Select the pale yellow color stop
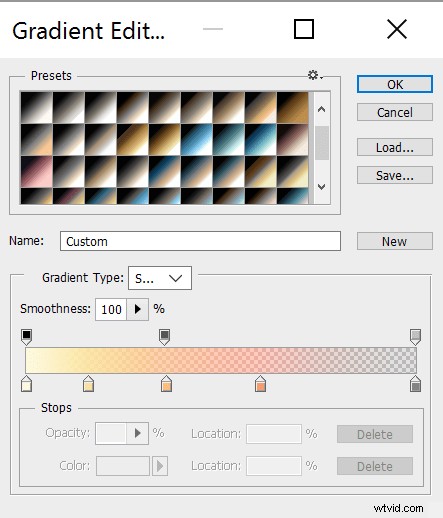Viewport: 443px width, 518px height. (x=88, y=383)
